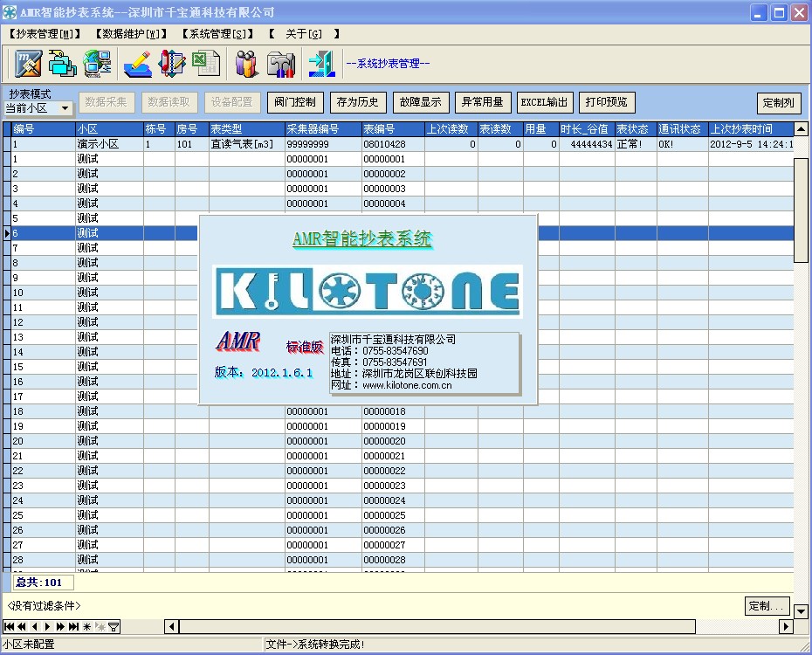Click the 直读气表[m3] table cell
Image resolution: width=812 pixels, height=655 pixels.
point(247,144)
